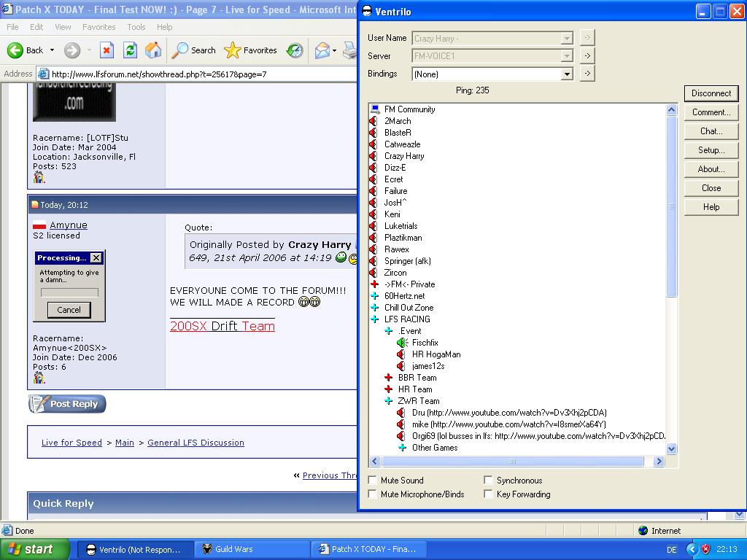The height and width of the screenshot is (560, 747).
Task: Stop page loading in Internet Explorer
Action: [107, 50]
